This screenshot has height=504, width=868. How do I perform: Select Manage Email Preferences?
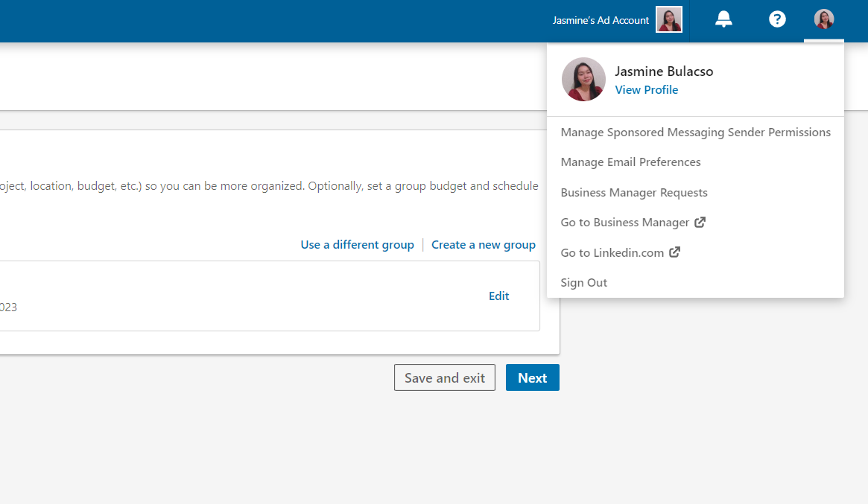tap(630, 162)
